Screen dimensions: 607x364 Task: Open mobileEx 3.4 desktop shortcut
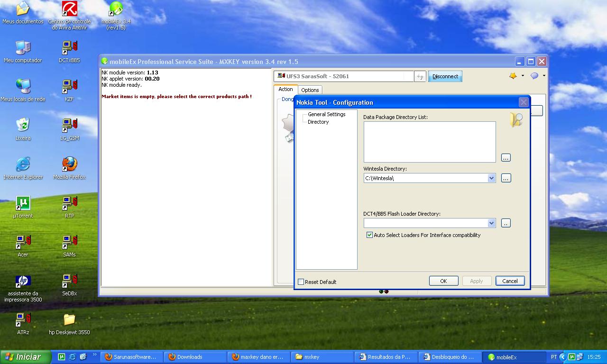(x=116, y=16)
